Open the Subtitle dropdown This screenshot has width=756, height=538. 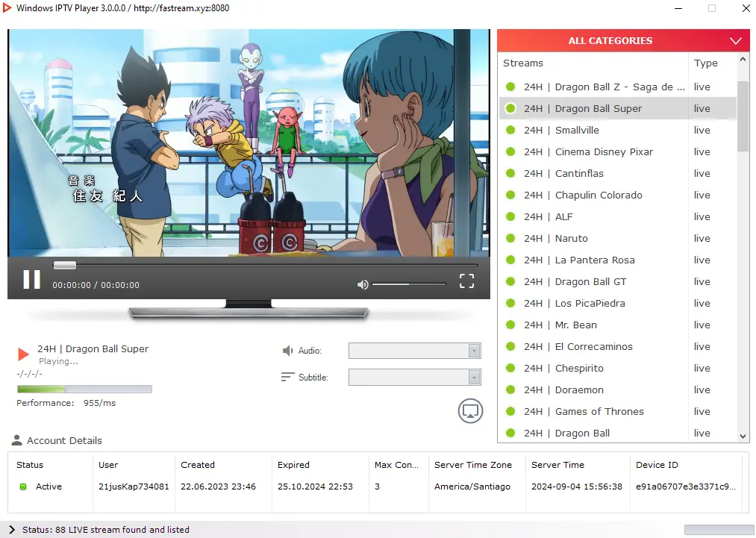[x=415, y=377]
